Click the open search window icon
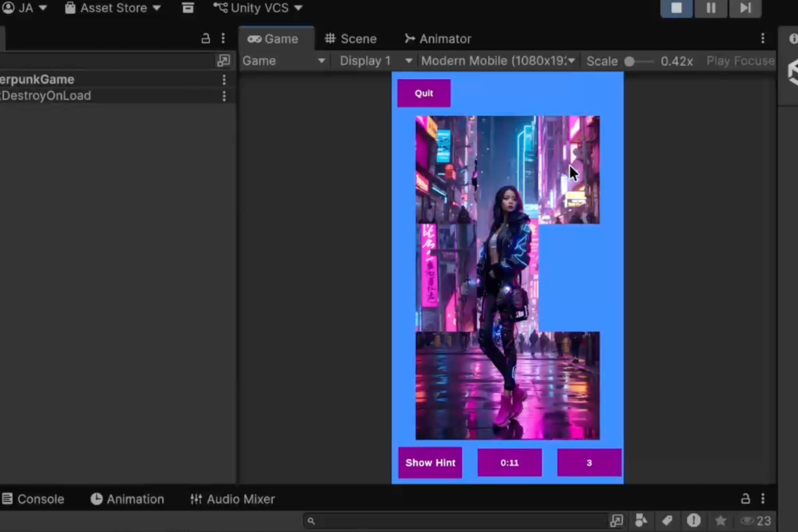The width and height of the screenshot is (798, 532). coord(616,521)
